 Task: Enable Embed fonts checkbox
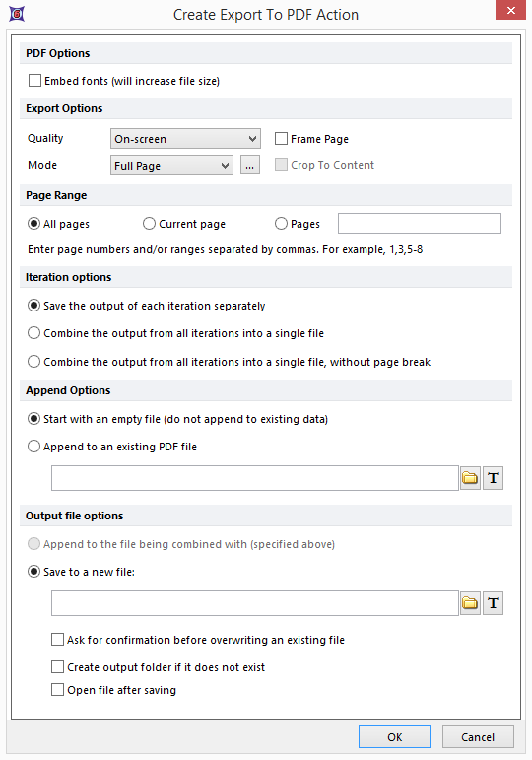tap(34, 81)
